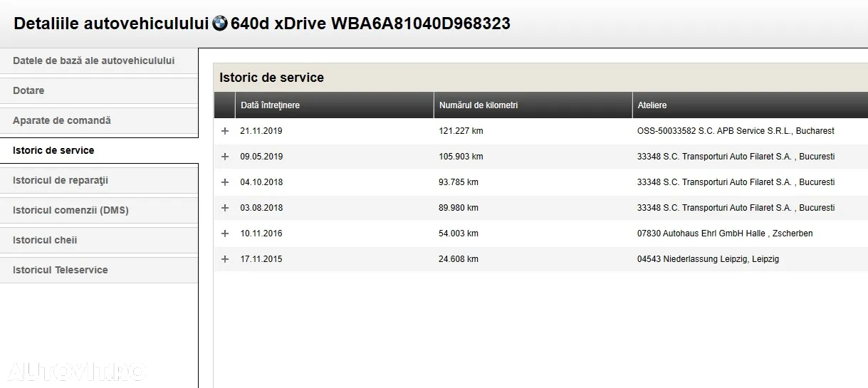Open Istoricul comenzii (DMS)

pyautogui.click(x=99, y=211)
